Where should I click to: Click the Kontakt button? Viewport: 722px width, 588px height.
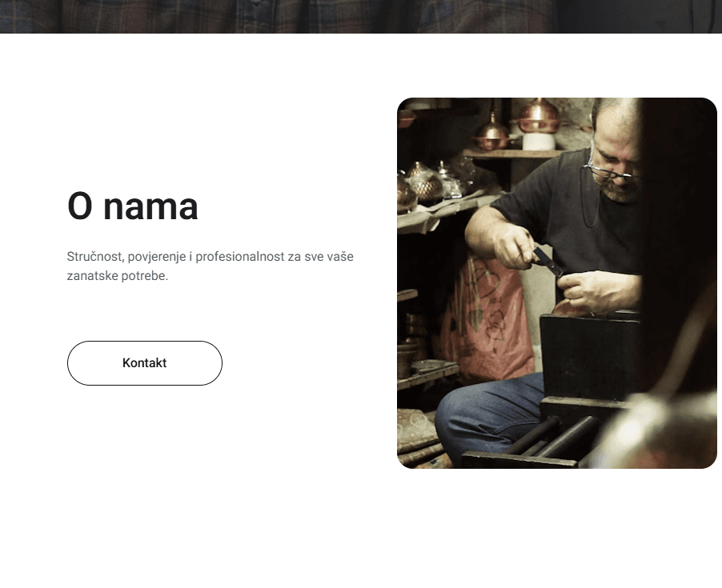coord(145,363)
